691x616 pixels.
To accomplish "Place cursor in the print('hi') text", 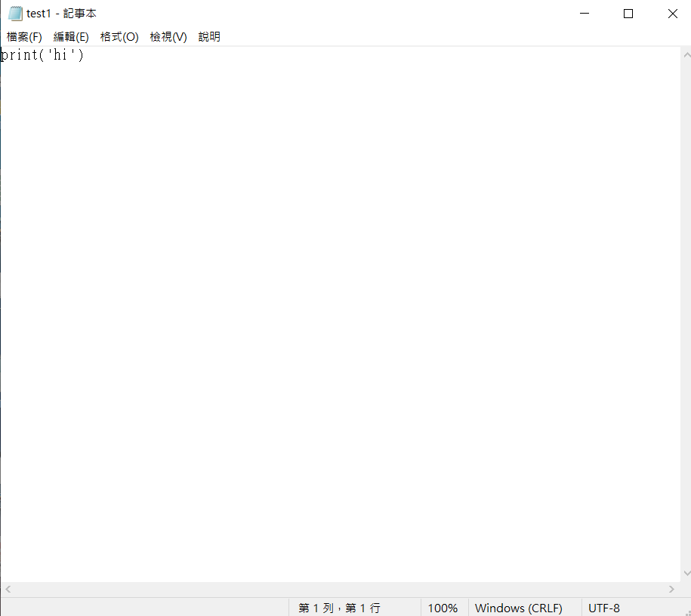I will click(42, 55).
